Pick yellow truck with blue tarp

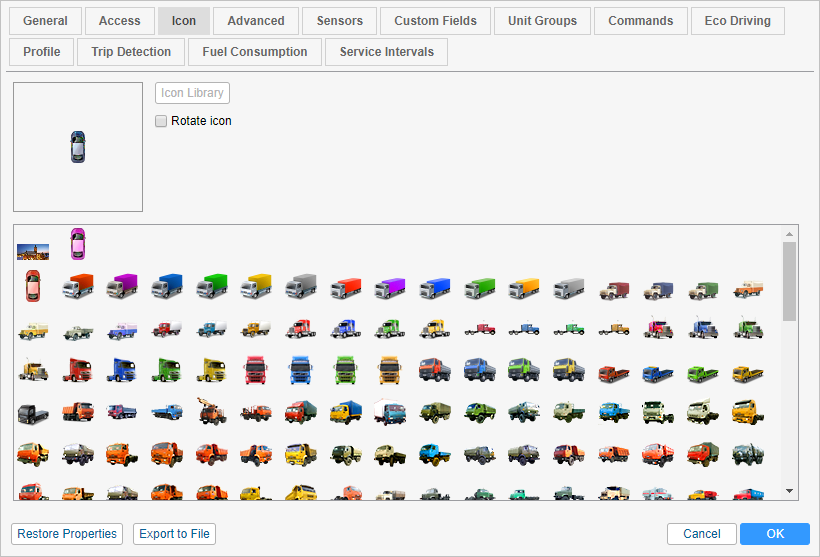(346, 412)
